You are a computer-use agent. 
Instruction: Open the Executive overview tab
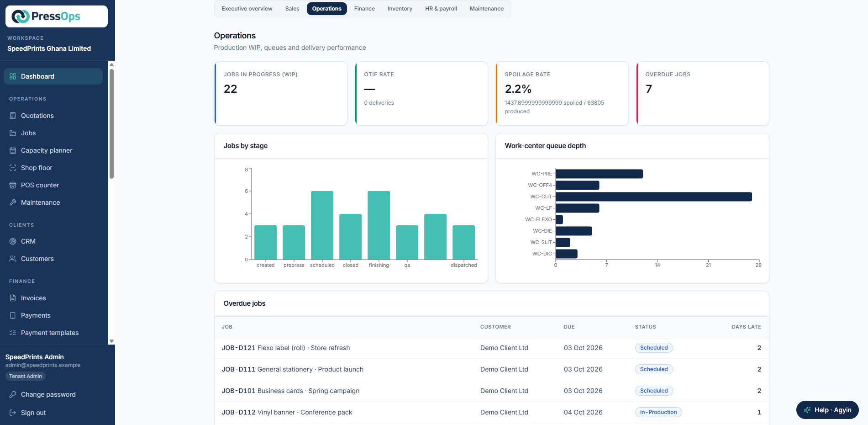pyautogui.click(x=247, y=9)
